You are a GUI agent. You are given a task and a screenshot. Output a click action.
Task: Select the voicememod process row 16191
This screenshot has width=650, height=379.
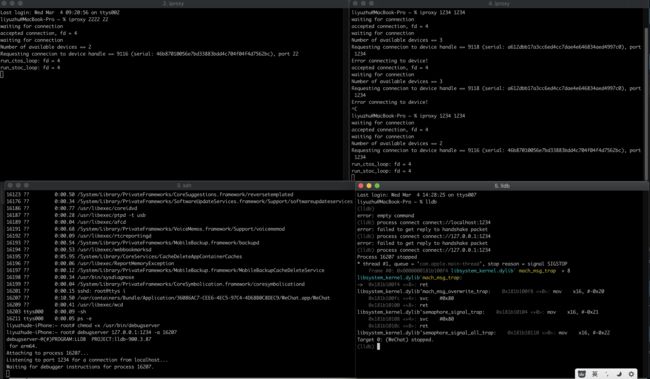pos(146,229)
